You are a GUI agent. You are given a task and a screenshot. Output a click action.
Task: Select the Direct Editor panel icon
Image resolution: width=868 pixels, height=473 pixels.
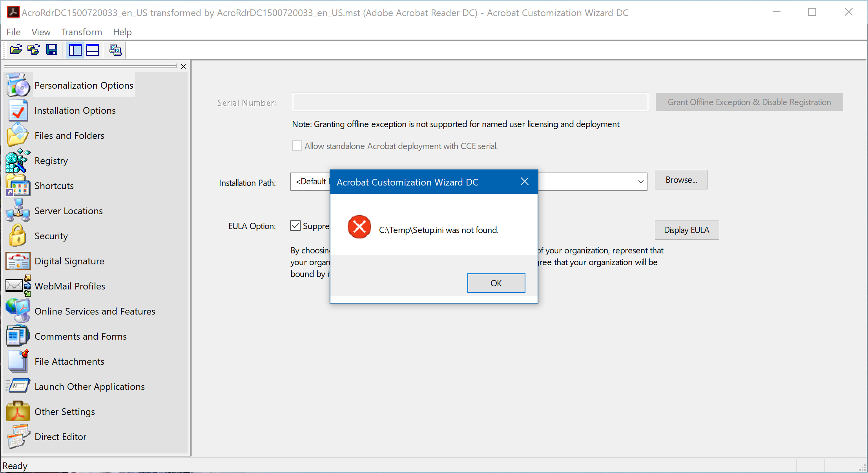pyautogui.click(x=17, y=436)
